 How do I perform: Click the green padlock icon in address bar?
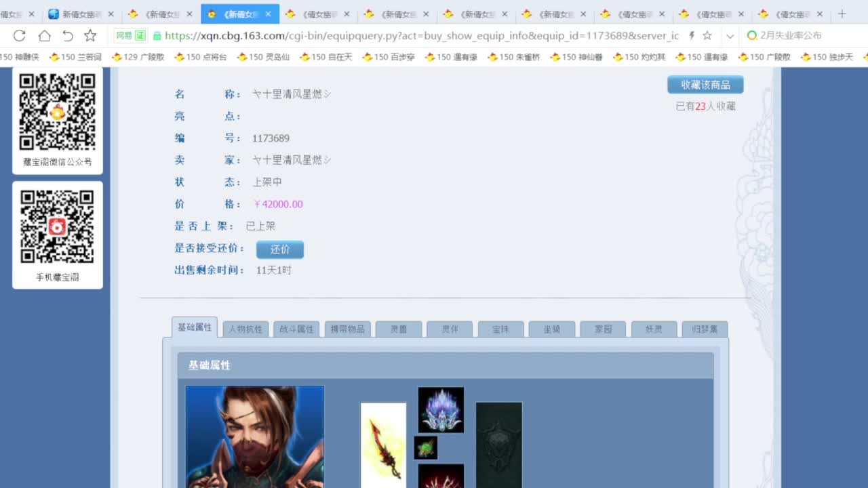tap(157, 36)
